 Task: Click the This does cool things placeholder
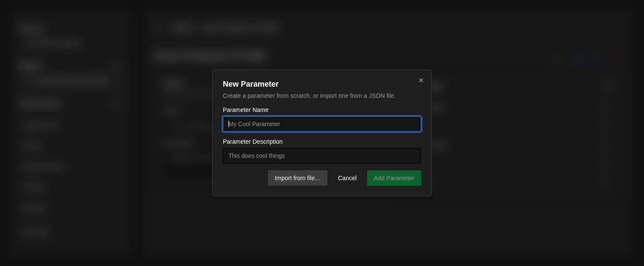[257, 156]
